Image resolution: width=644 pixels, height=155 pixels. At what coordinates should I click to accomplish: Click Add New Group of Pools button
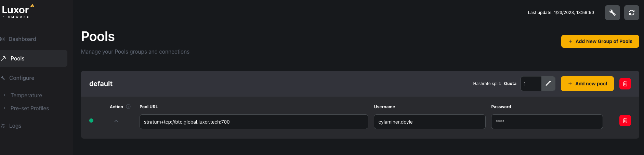(x=600, y=41)
